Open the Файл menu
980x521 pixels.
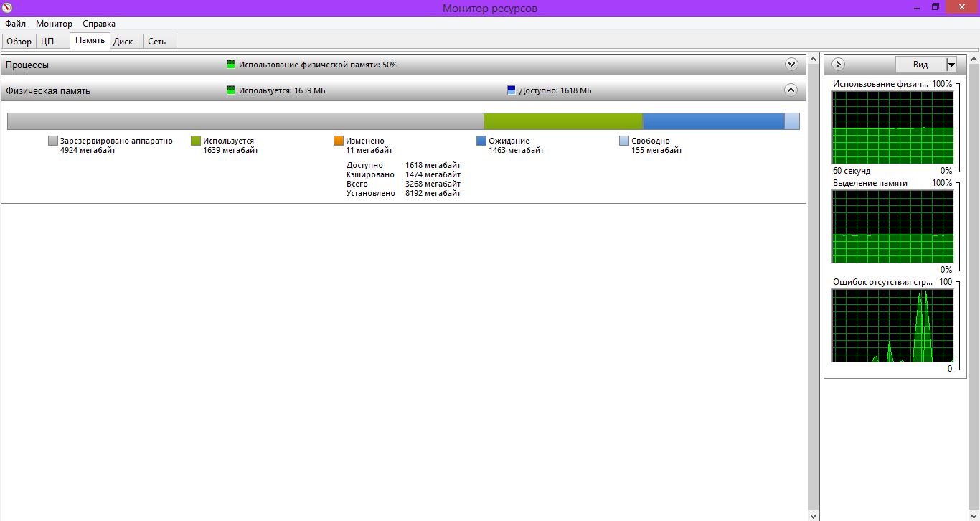tap(15, 24)
